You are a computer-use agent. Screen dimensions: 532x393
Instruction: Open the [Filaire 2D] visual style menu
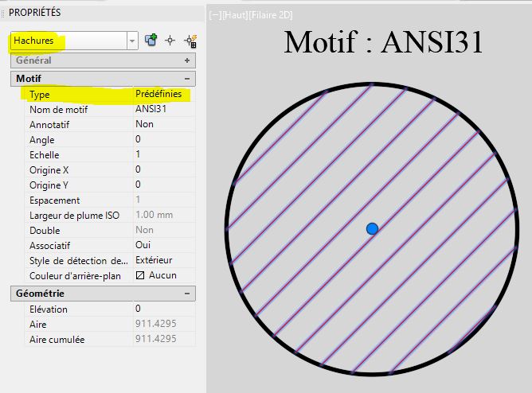[271, 15]
